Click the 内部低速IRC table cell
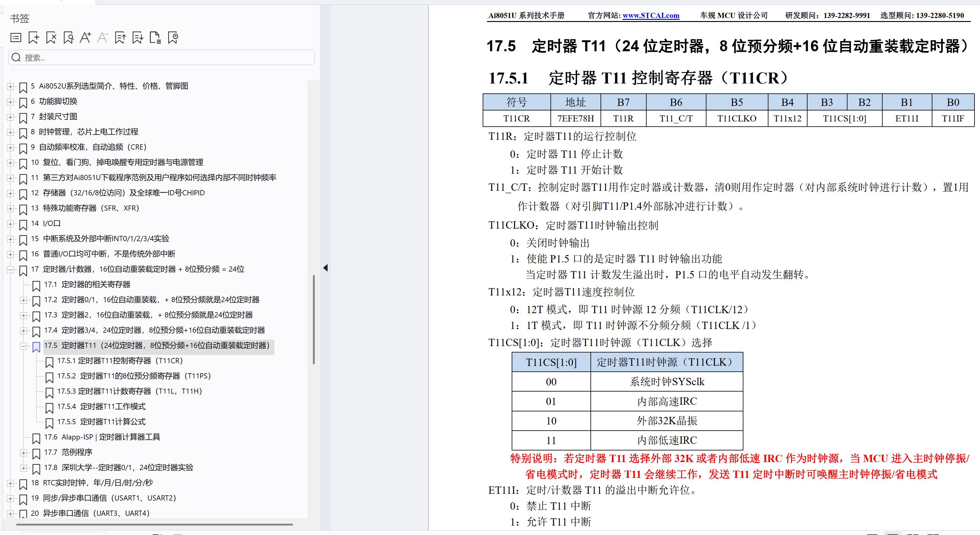The height and width of the screenshot is (535, 980). pos(666,440)
